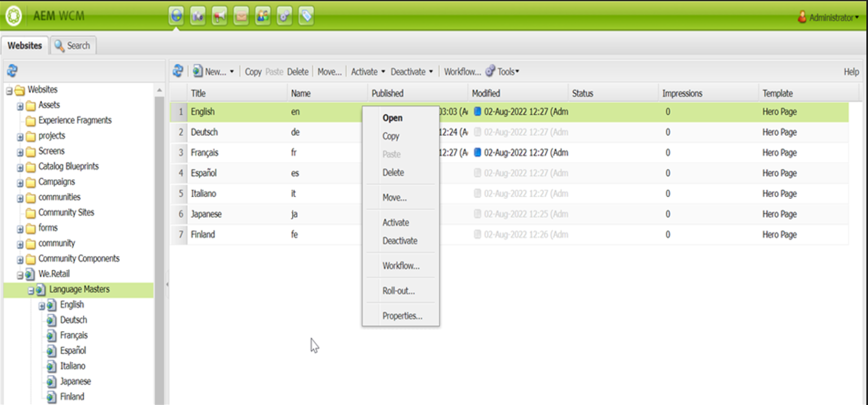Open the Tagging tag icon
This screenshot has height=405, width=868.
(305, 16)
